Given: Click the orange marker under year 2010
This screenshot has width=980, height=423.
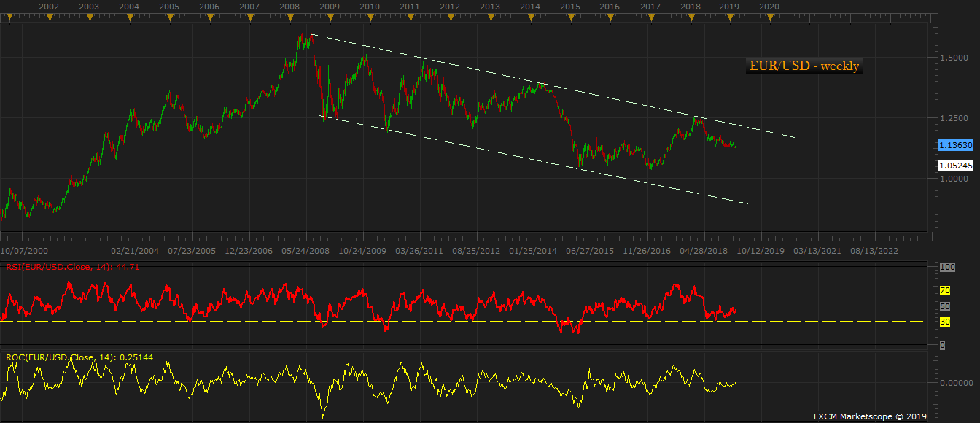Looking at the screenshot, I should click(370, 17).
